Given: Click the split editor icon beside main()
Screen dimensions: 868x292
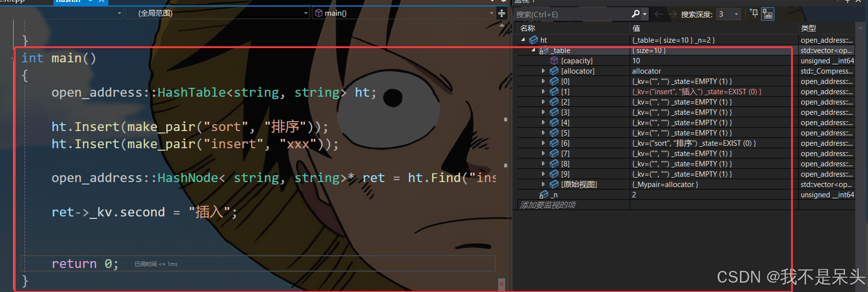Looking at the screenshot, I should [502, 13].
